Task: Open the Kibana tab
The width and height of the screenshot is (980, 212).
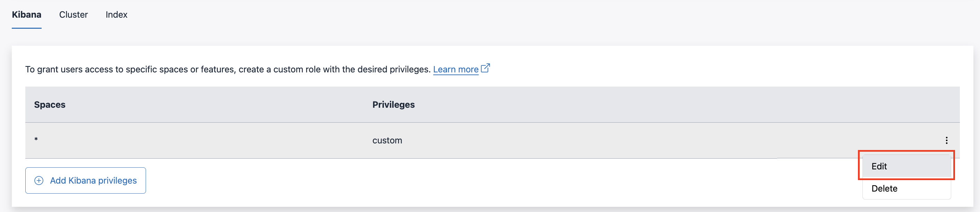Action: click(x=26, y=15)
